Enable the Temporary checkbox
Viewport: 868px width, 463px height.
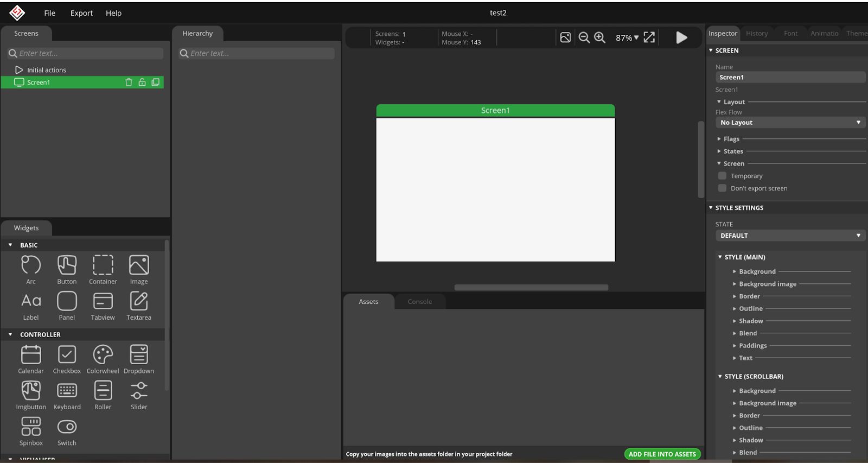[722, 176]
